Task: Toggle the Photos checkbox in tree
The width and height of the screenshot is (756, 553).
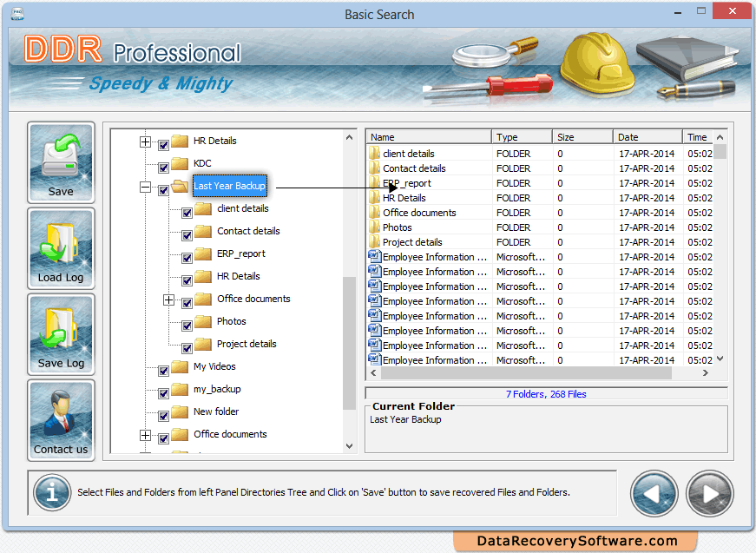Action: [x=187, y=326]
